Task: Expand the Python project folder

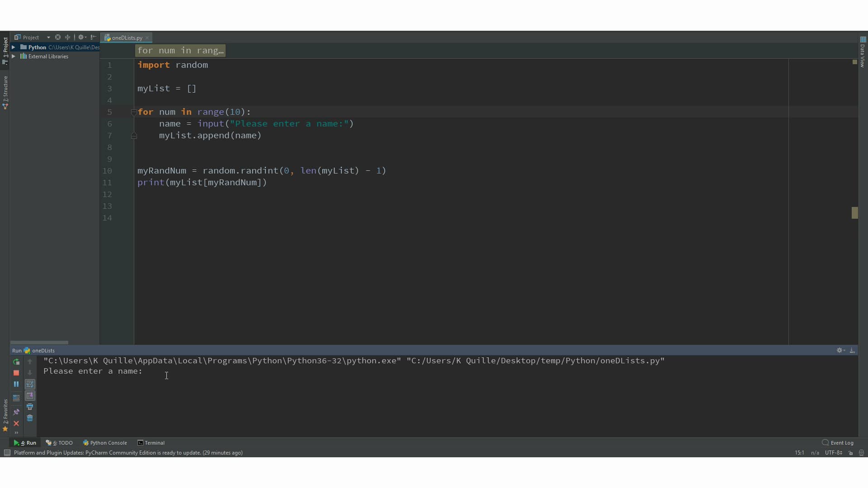Action: click(13, 47)
